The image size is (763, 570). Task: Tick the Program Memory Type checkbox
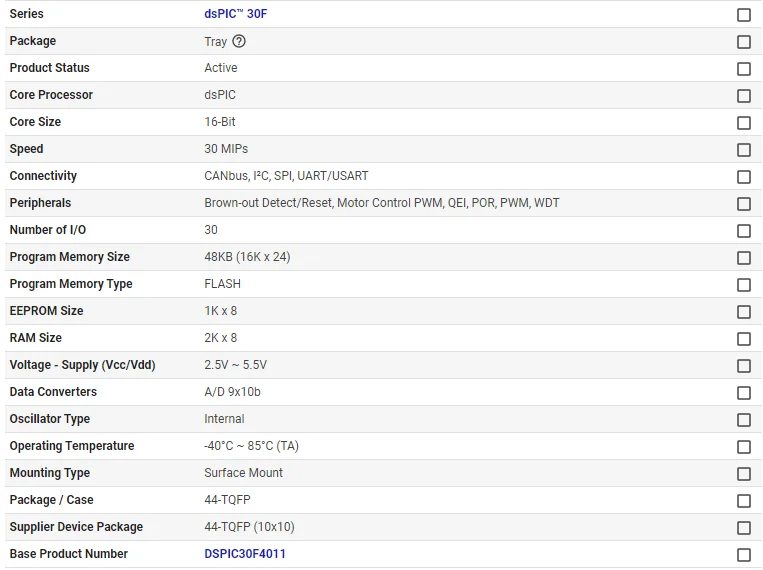click(744, 285)
